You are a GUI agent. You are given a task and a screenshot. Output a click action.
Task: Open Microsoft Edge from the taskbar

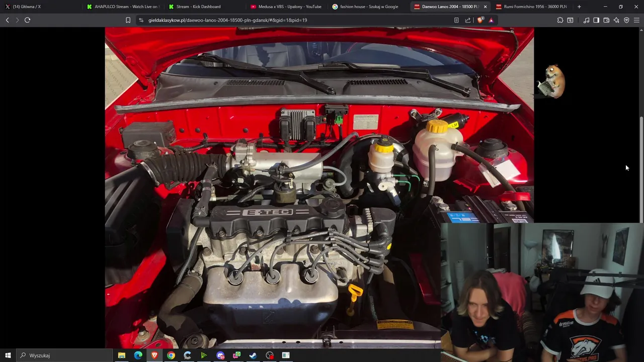[138, 355]
